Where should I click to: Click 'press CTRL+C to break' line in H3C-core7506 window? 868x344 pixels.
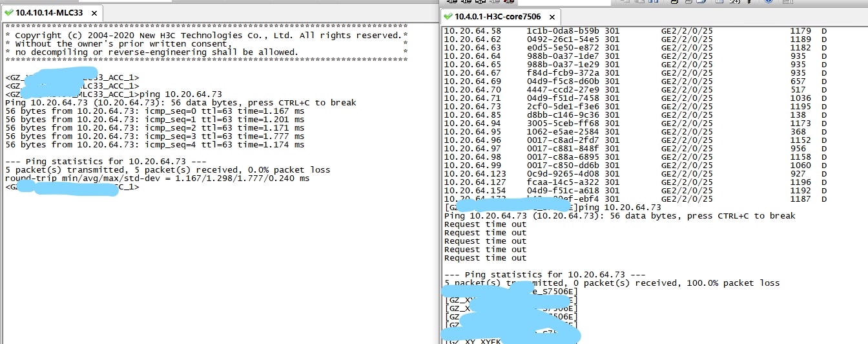click(620, 216)
